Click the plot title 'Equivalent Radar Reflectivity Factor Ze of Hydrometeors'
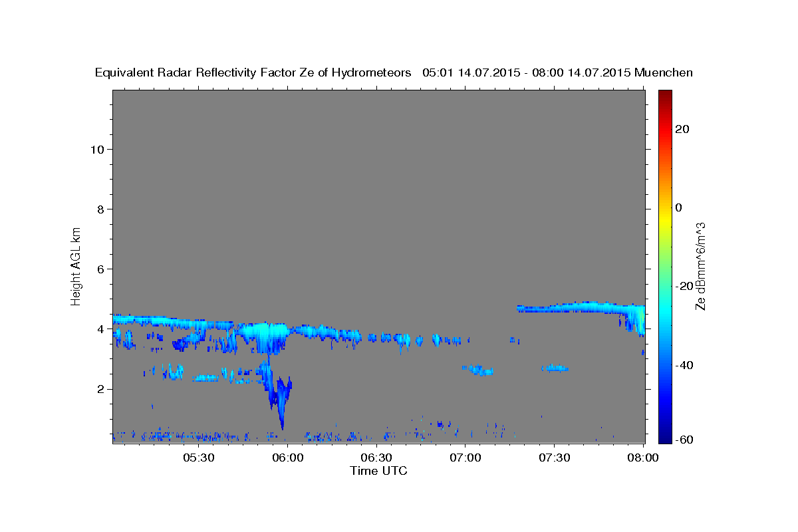798x532 pixels. 253,72
